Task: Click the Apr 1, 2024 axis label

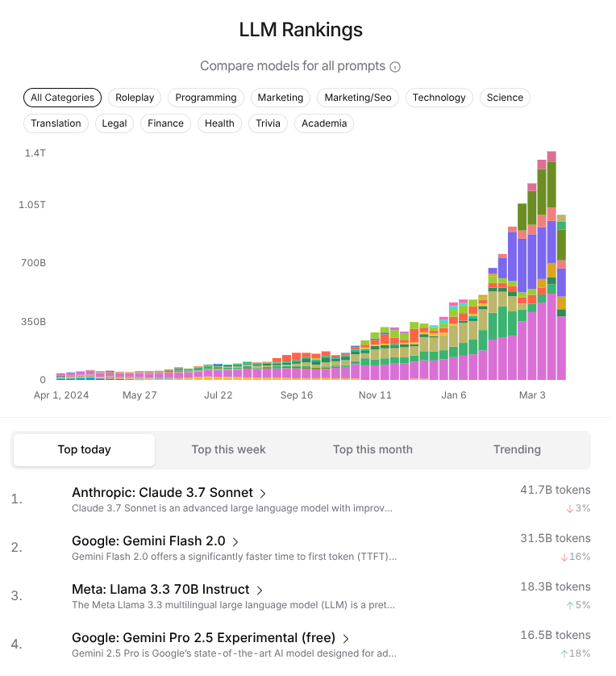Action: [x=61, y=395]
